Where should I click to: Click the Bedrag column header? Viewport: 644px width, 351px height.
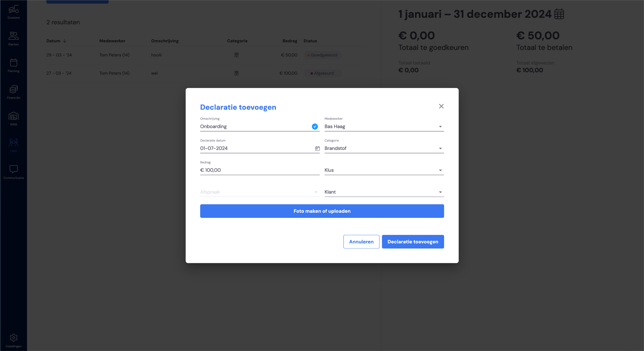click(x=290, y=41)
